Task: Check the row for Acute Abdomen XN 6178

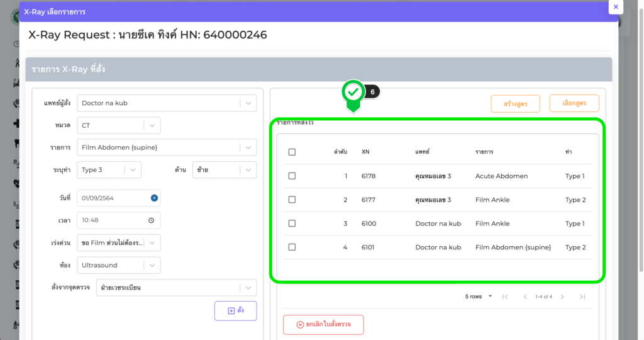Action: click(x=292, y=176)
